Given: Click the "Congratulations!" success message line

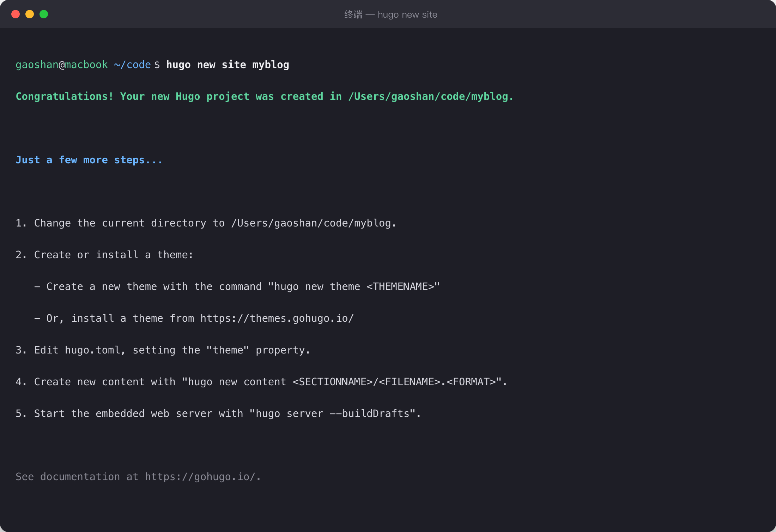Looking at the screenshot, I should coord(265,96).
